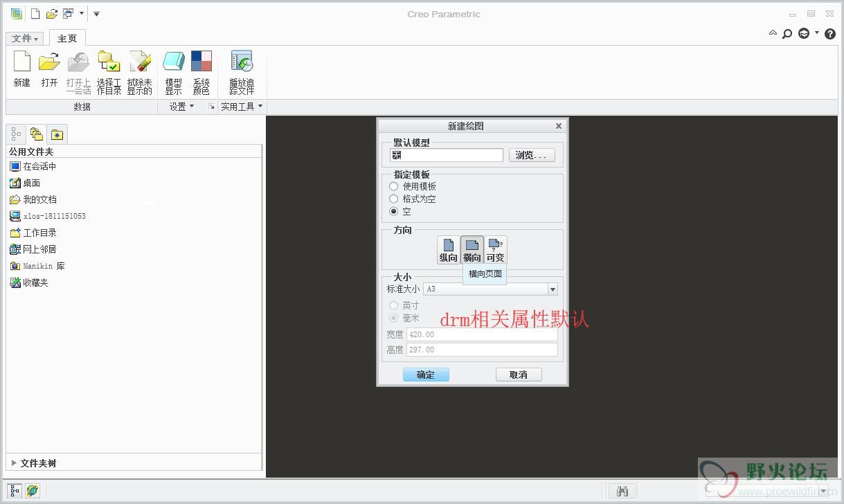The image size is (844, 504).
Task: Switch to model tree navigator tab
Action: (x=17, y=134)
